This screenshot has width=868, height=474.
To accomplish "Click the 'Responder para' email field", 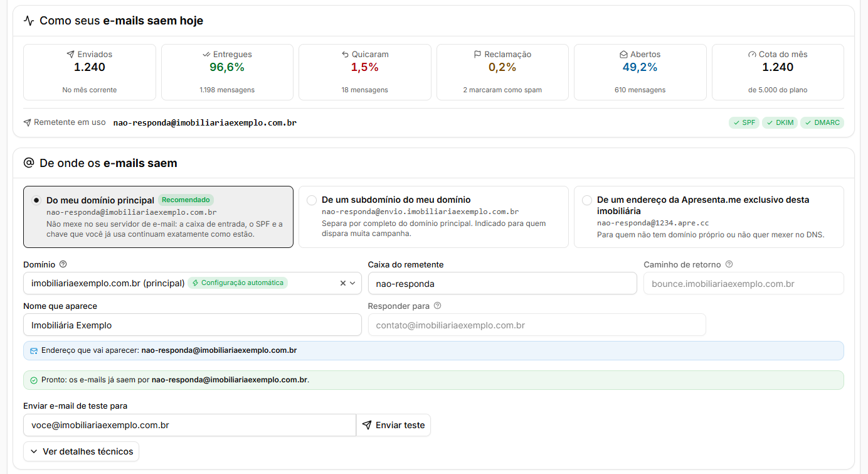I will click(x=537, y=325).
